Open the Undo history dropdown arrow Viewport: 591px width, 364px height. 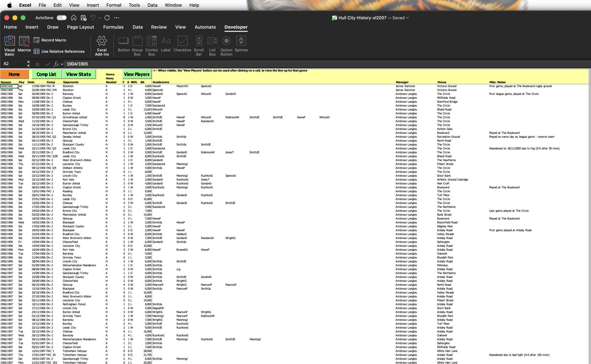pos(99,18)
